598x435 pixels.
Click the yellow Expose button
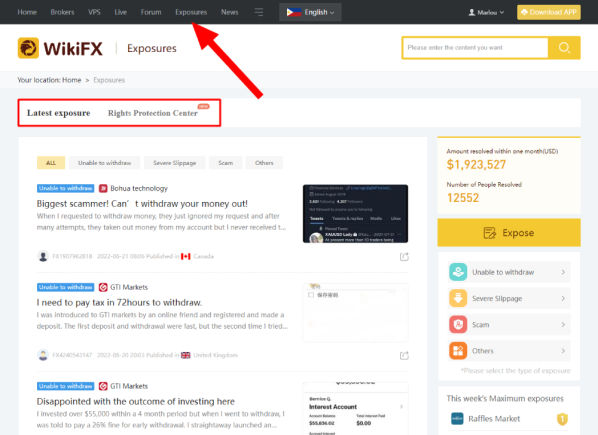509,233
